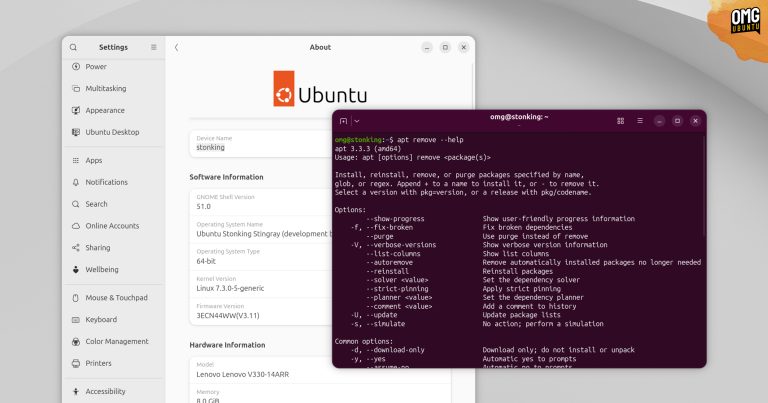Open a new terminal tab with the plus icon
Image resolution: width=768 pixels, height=403 pixels.
(x=343, y=121)
